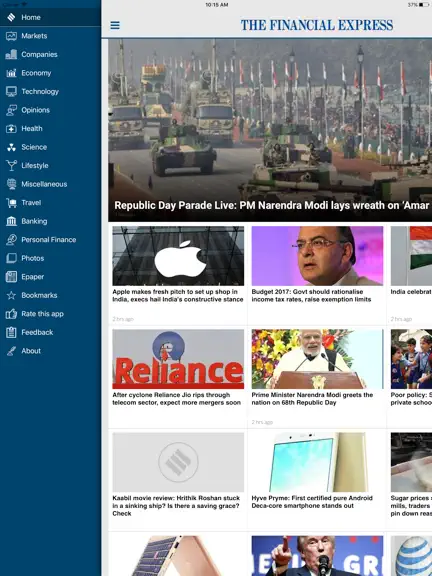Screen dimensions: 432x576
Task: Open the Feedback clipboard icon
Action: (11, 332)
